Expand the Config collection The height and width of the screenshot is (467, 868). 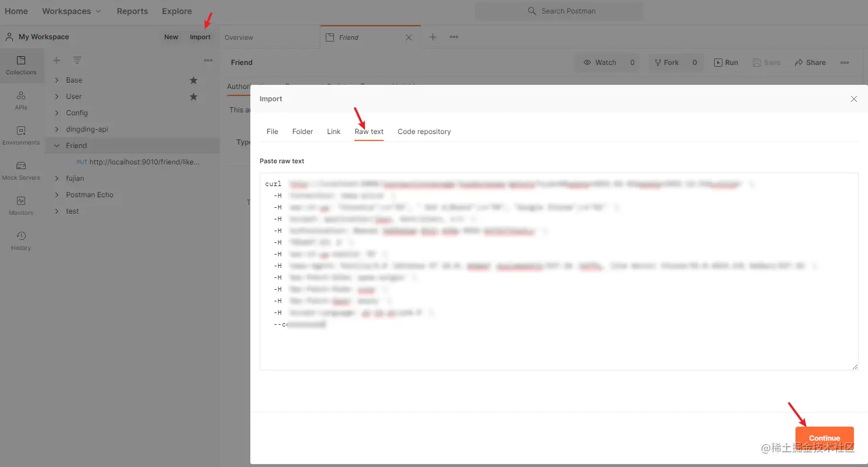pyautogui.click(x=57, y=113)
